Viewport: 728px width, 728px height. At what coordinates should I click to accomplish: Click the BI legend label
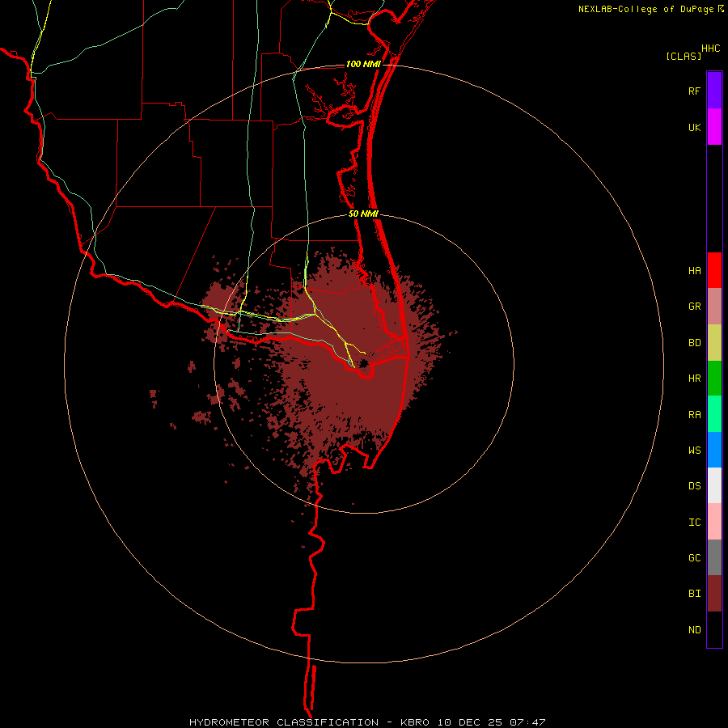point(694,594)
